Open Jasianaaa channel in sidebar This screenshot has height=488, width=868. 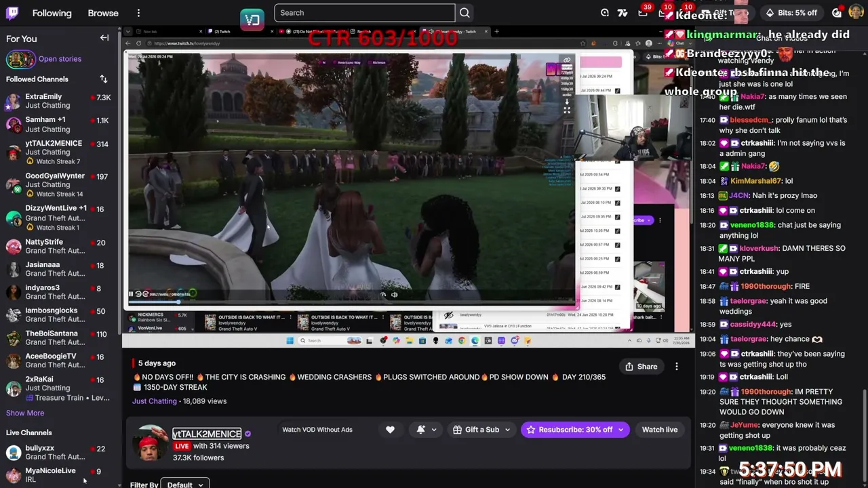(58, 269)
